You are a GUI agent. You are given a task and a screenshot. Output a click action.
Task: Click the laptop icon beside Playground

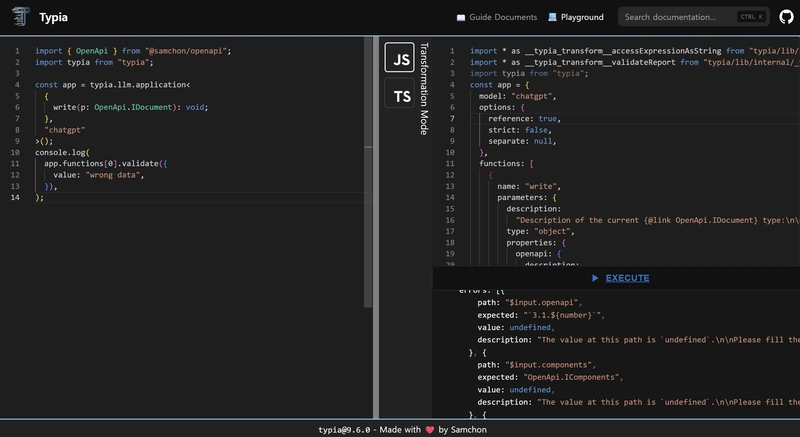pos(553,17)
